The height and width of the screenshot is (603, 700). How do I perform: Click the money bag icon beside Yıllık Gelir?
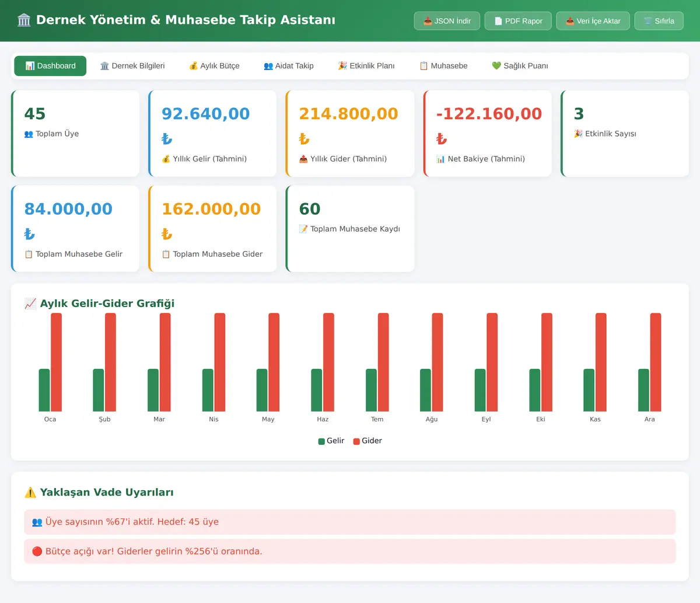(166, 159)
